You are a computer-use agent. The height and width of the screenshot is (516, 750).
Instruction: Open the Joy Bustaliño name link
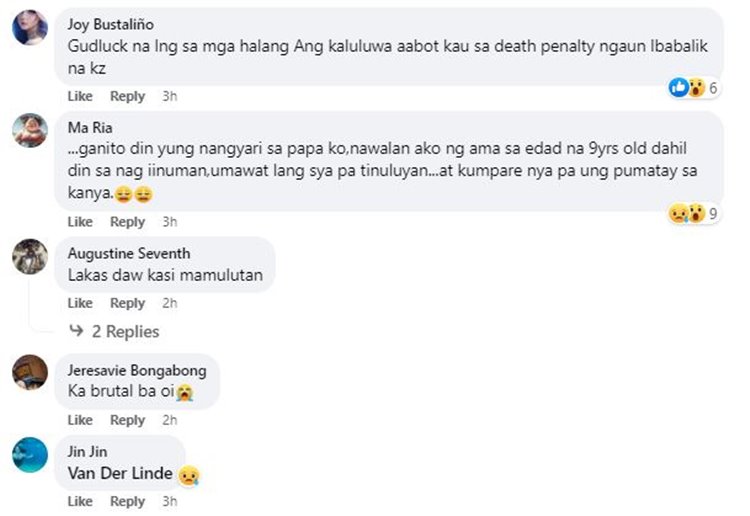coord(110,24)
